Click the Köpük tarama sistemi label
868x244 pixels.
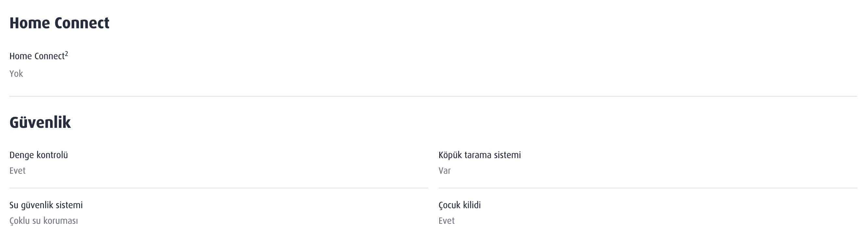tap(480, 155)
